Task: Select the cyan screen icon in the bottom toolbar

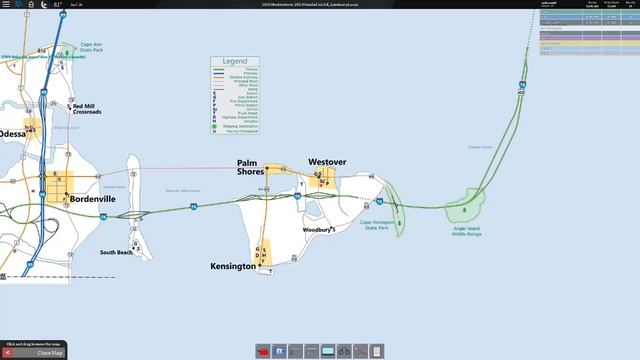Action: (328, 351)
